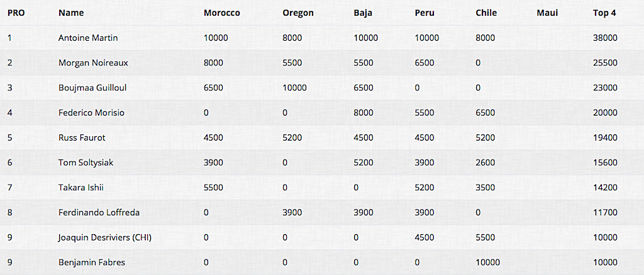Click Federico Morisio's name
This screenshot has height=275, width=644.
pyautogui.click(x=91, y=113)
